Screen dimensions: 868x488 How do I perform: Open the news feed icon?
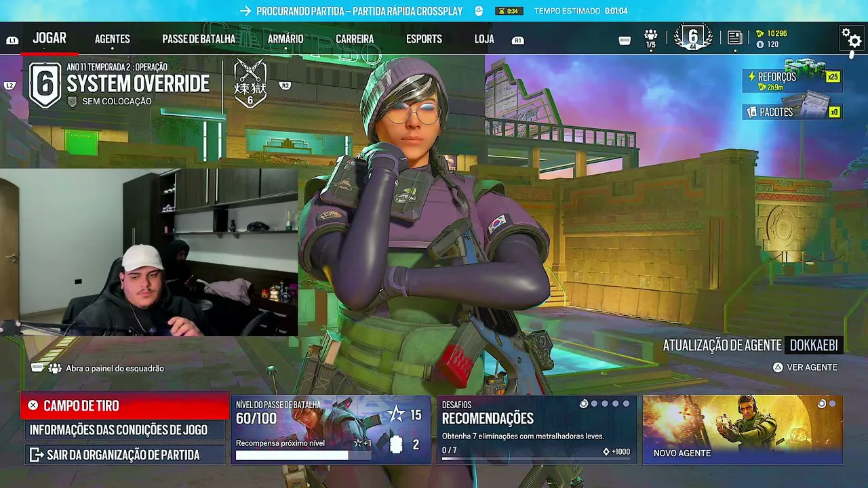click(x=734, y=39)
